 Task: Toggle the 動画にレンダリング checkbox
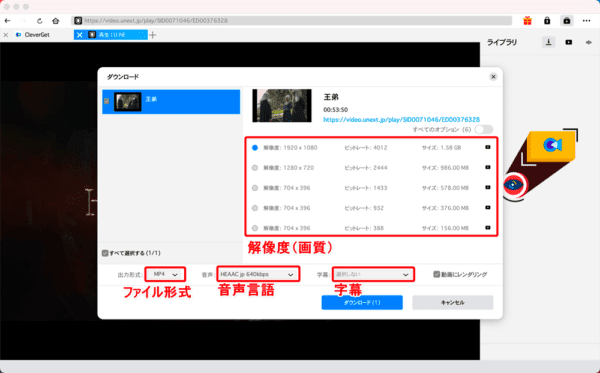point(437,274)
